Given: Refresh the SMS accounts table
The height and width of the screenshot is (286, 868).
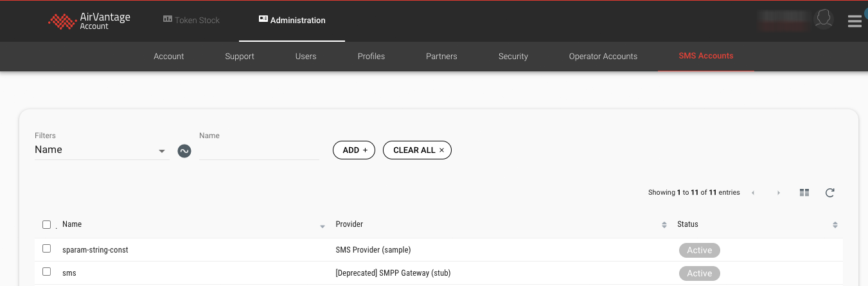Looking at the screenshot, I should [x=829, y=193].
